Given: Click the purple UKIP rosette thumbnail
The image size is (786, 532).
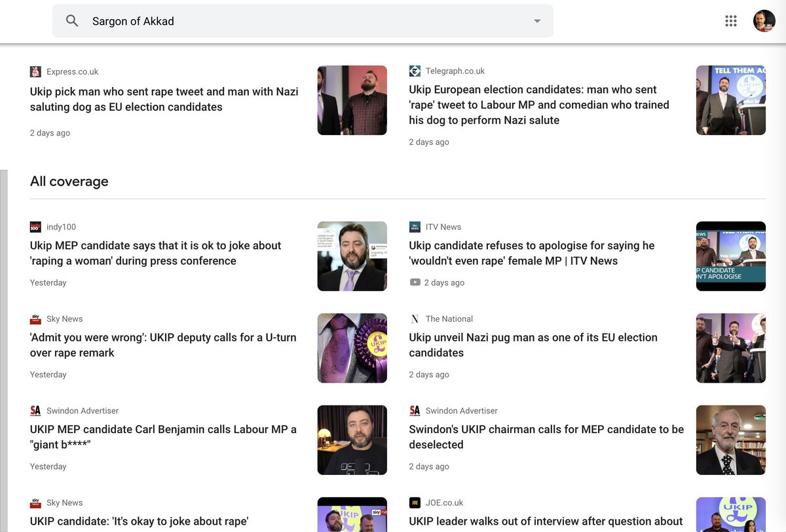Looking at the screenshot, I should pyautogui.click(x=352, y=348).
